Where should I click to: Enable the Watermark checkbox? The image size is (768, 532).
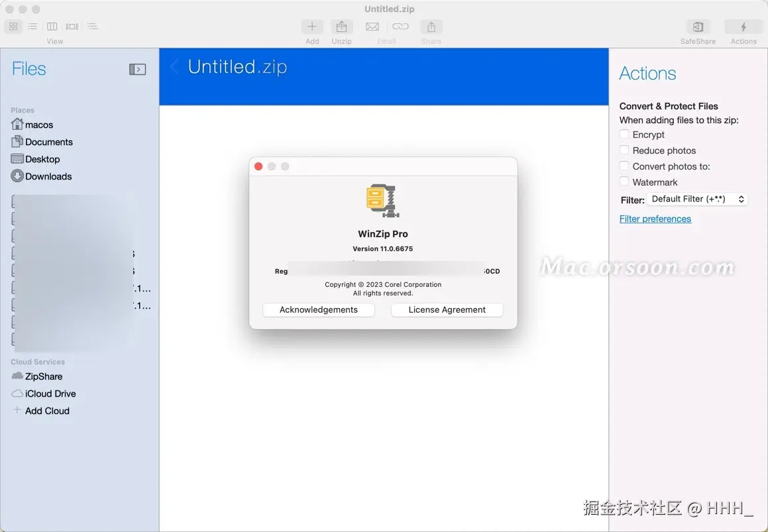pyautogui.click(x=624, y=182)
